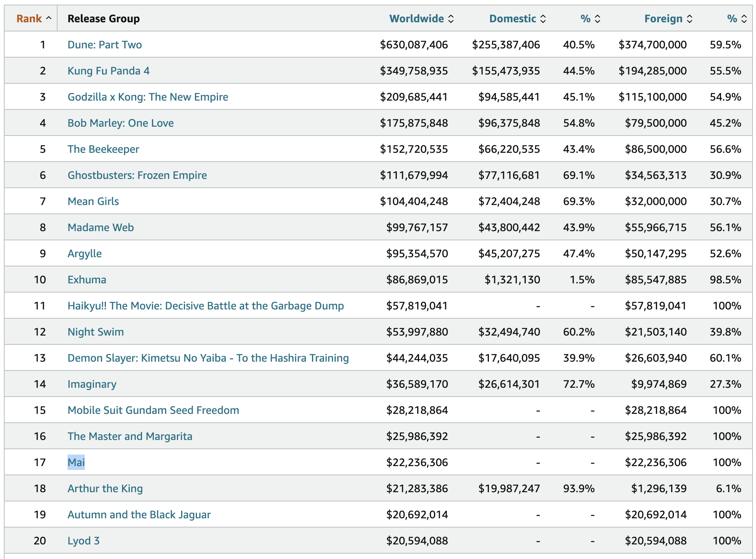Select worldwide gross $630,087,406
The image size is (756, 559).
pos(414,45)
